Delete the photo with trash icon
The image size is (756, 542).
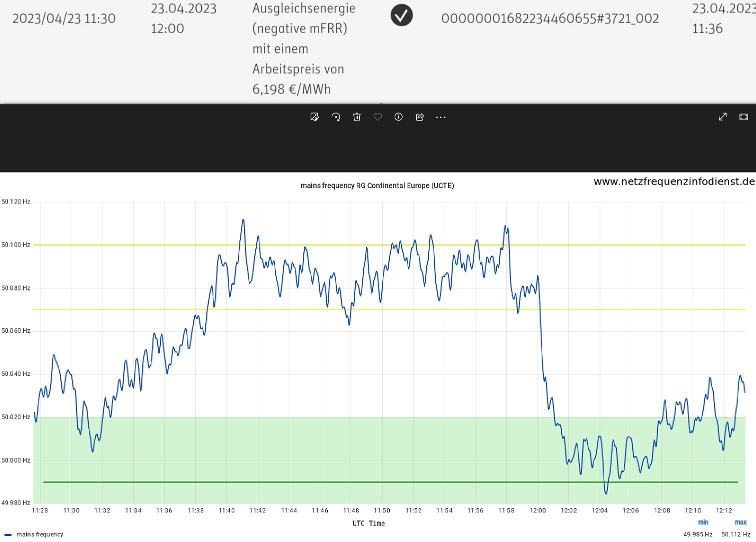357,117
